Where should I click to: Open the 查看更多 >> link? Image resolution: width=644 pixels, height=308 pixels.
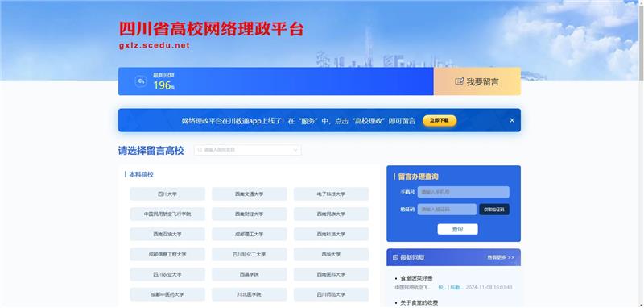tap(501, 257)
